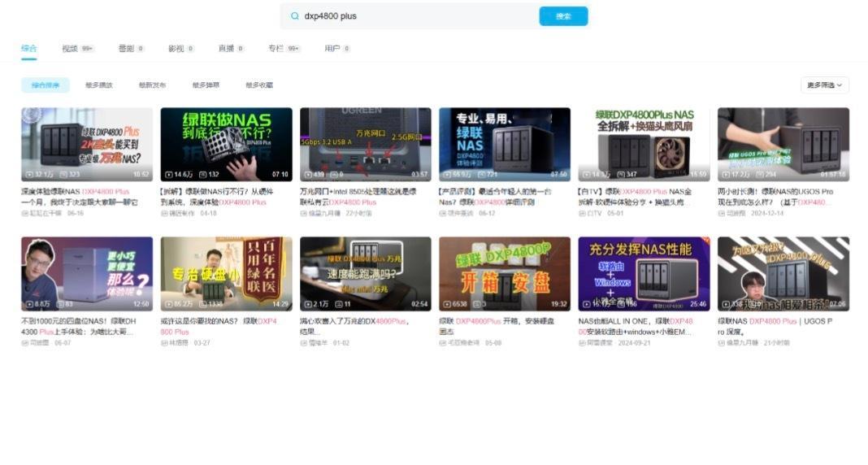Click danmaku-count icon showing 323
This screenshot has width=868, height=465.
63,174
